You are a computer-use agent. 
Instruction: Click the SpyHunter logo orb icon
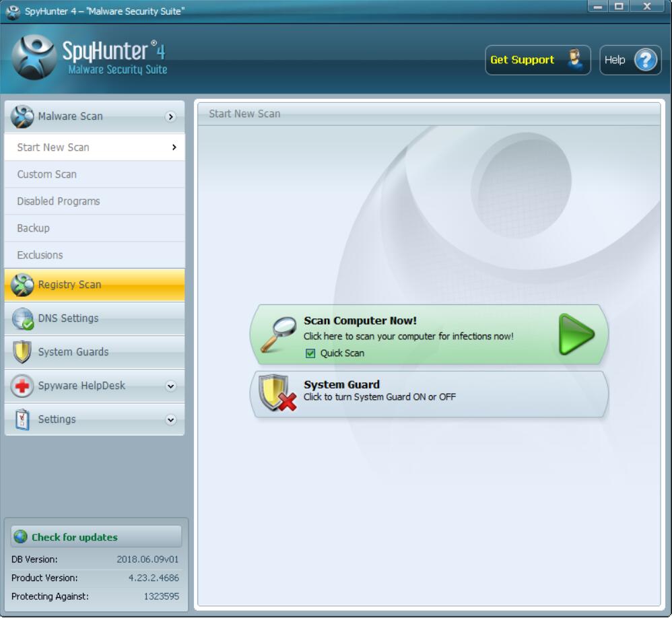click(34, 57)
